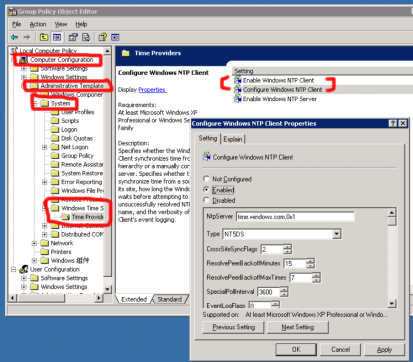The width and height of the screenshot is (413, 362).
Task: Expand the Distributed COM tree node
Action: tap(44, 234)
